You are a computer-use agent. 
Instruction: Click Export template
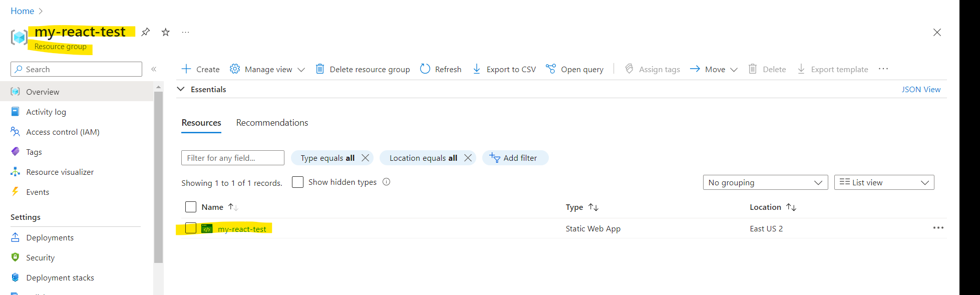pos(833,69)
